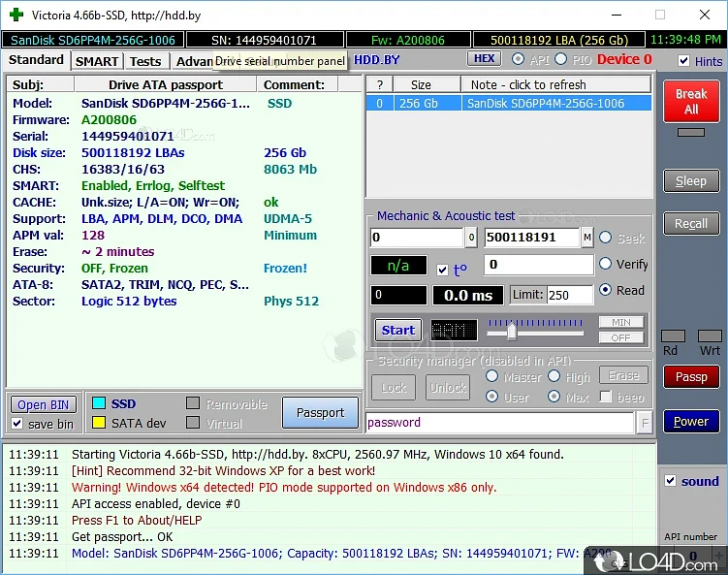Toggle the Hints checkbox
The image size is (728, 575).
[x=683, y=61]
